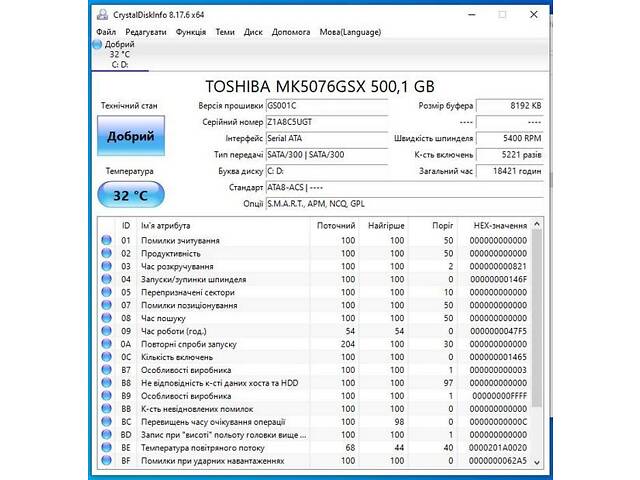640x480 pixels.
Task: Click status icon for attribute 01 Помилки зчитування
Action: [x=107, y=240]
